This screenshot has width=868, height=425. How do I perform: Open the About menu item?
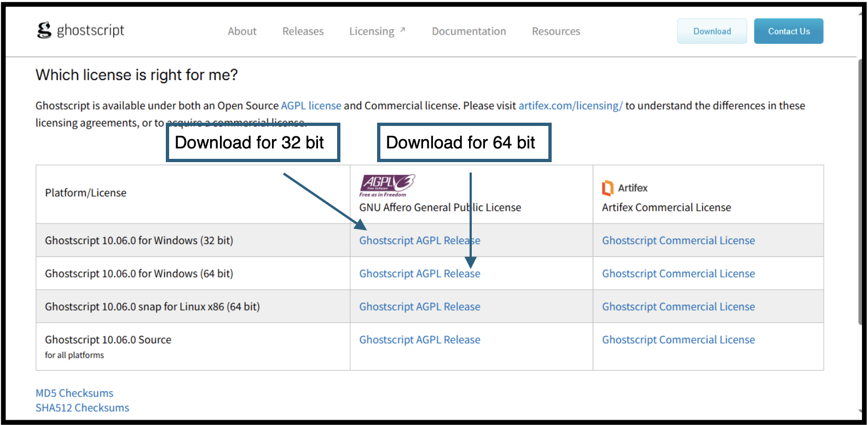242,31
